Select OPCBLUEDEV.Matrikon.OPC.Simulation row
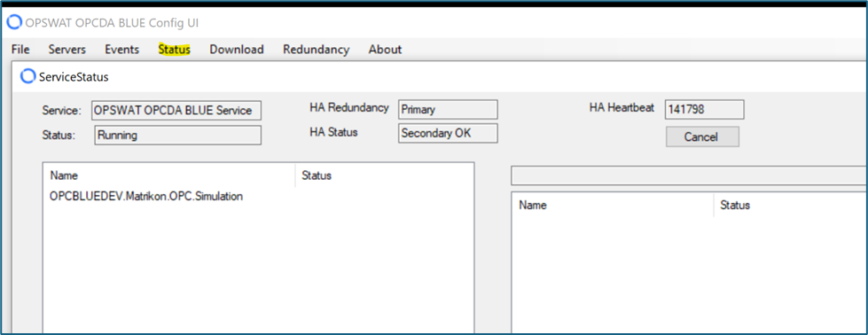 pyautogui.click(x=146, y=197)
